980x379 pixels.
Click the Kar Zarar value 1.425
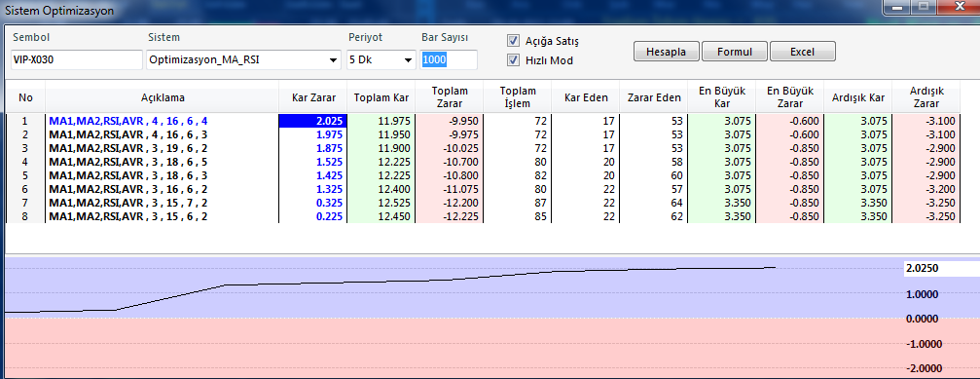[312, 175]
